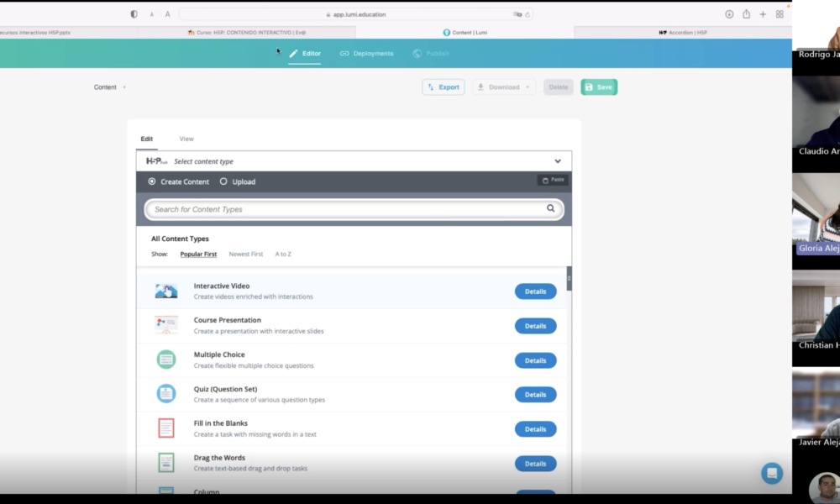Click the Delete button

tap(559, 87)
